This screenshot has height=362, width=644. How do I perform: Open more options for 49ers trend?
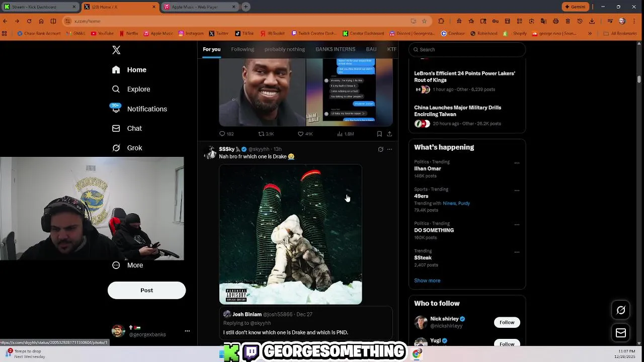[x=517, y=191]
